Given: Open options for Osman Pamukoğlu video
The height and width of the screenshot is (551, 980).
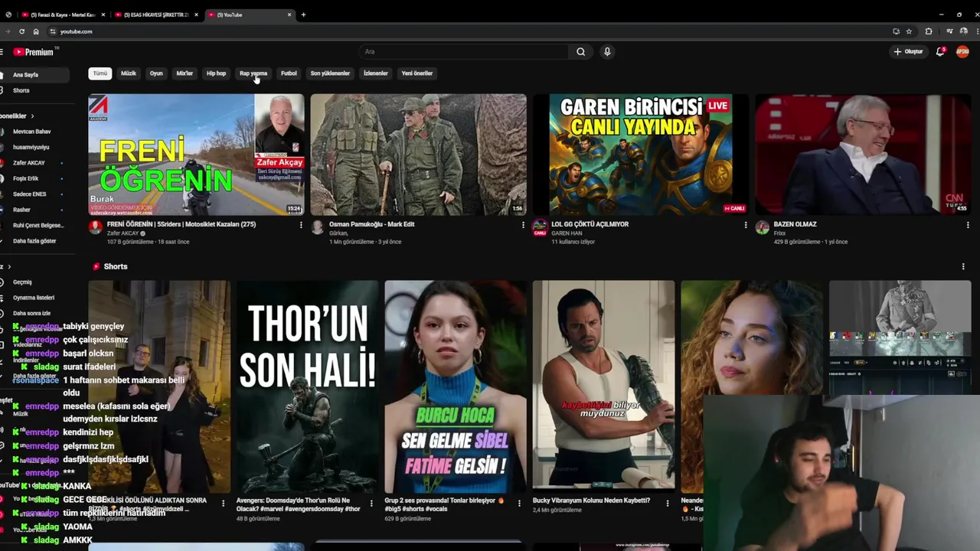Looking at the screenshot, I should tap(523, 225).
